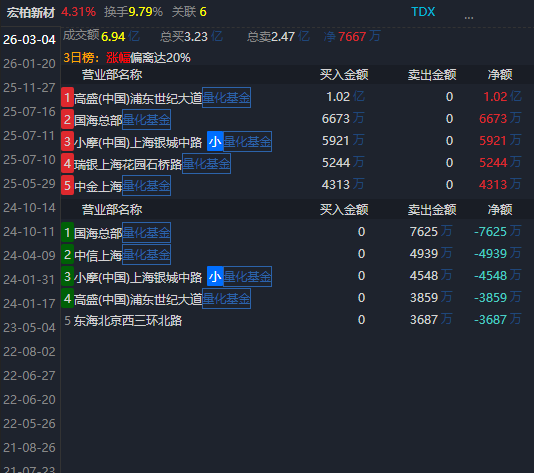Screen dimensions: 534x473
Task: Click the blue 小 tag in buyer row 3
Action: coord(215,141)
